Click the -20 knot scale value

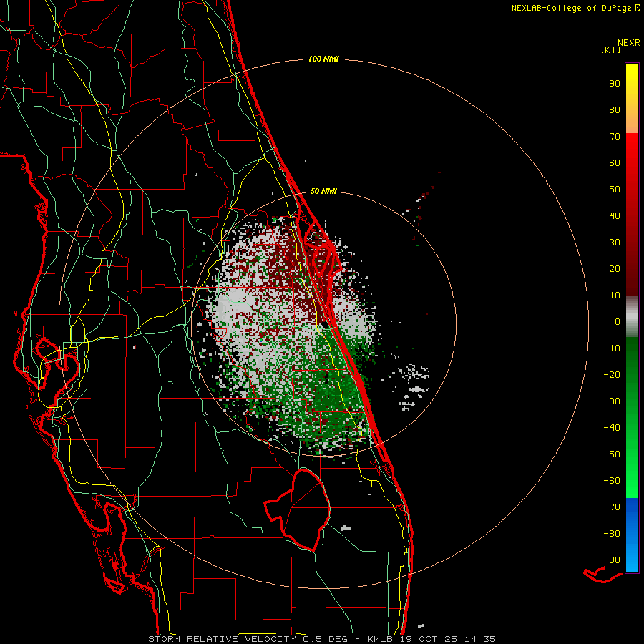(x=612, y=374)
